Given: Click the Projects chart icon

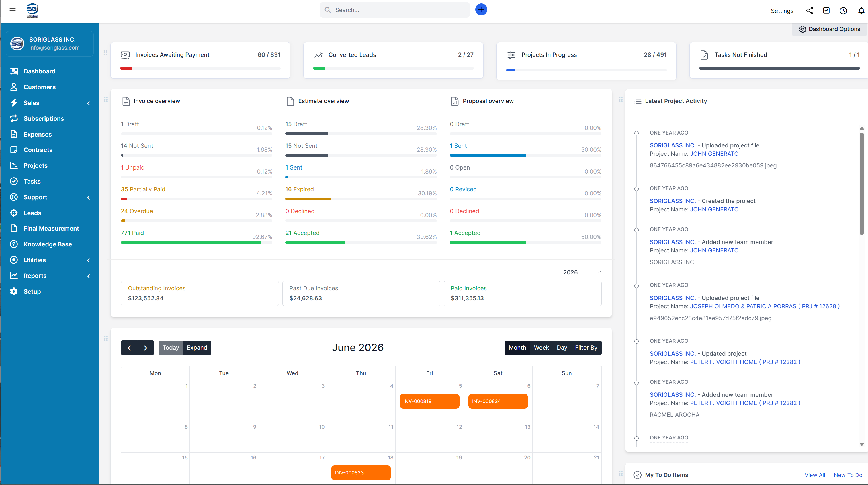Looking at the screenshot, I should click(x=14, y=165).
